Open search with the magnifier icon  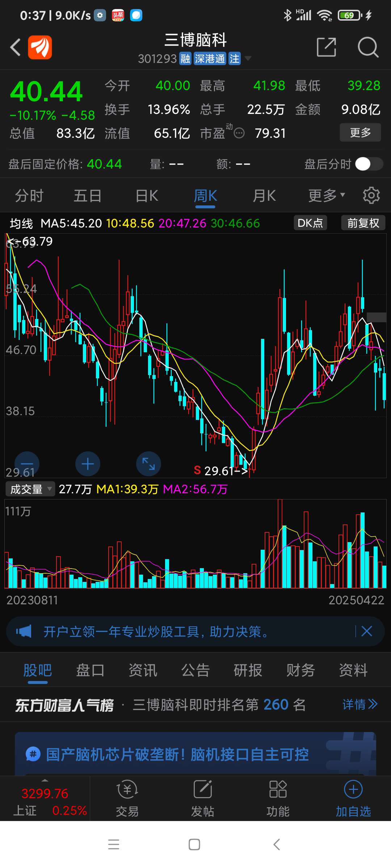[x=368, y=47]
